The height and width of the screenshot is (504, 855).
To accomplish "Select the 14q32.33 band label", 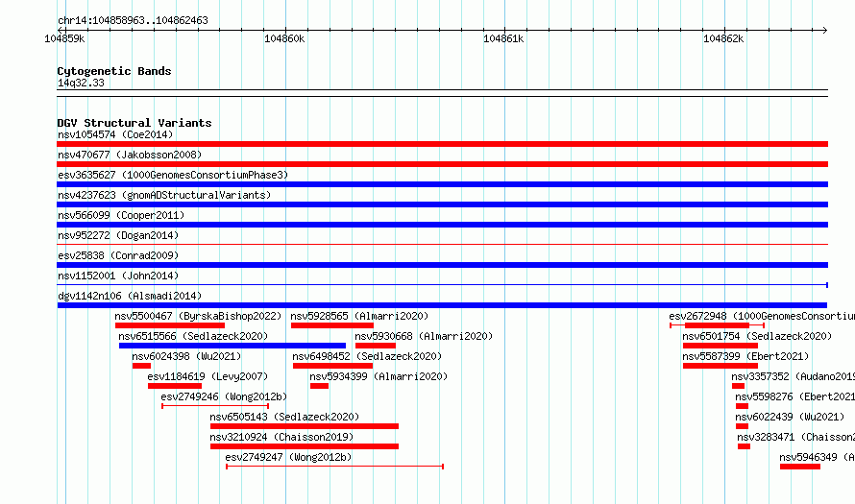I will click(81, 83).
